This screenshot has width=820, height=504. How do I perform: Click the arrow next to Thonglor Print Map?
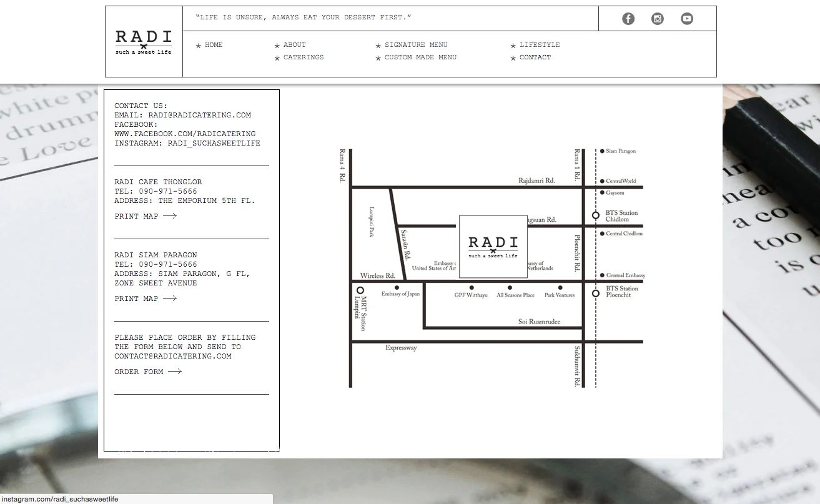[x=170, y=216]
